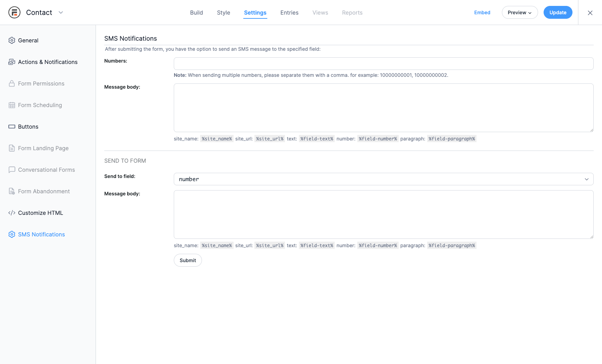Open Actions & Notifications section
The image size is (602, 364).
click(48, 62)
